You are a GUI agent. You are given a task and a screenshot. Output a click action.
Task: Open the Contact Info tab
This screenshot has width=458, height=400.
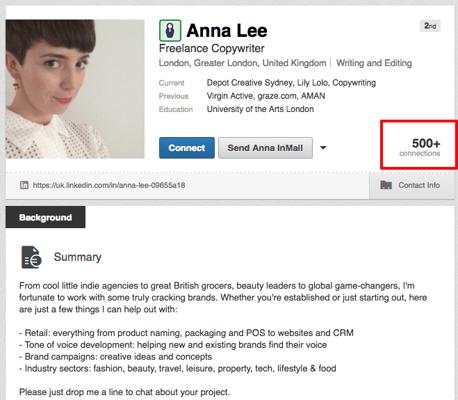pos(412,185)
